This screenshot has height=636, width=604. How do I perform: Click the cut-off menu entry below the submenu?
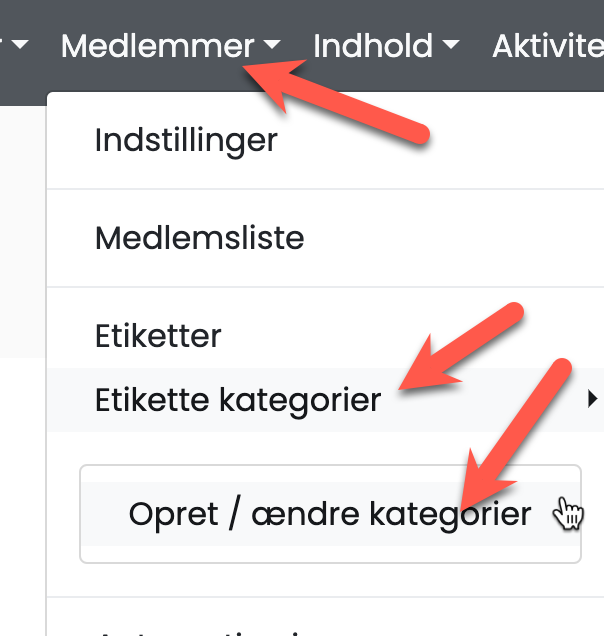pos(200,628)
